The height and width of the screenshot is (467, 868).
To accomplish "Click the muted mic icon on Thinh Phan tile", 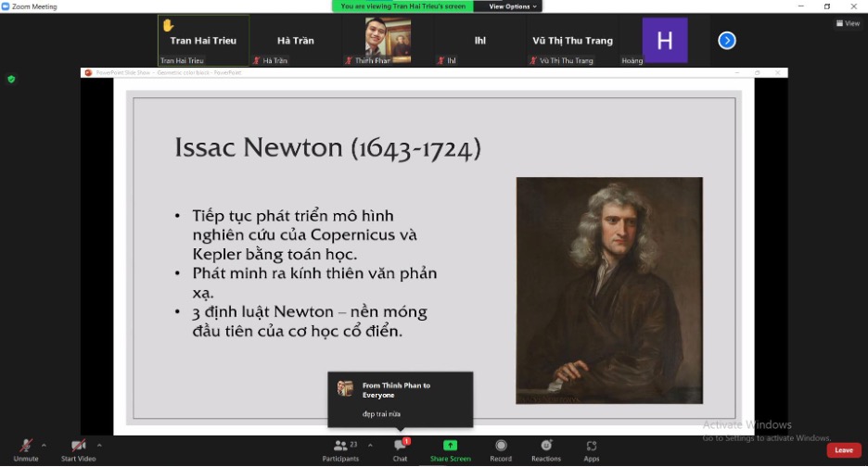I will coord(348,61).
